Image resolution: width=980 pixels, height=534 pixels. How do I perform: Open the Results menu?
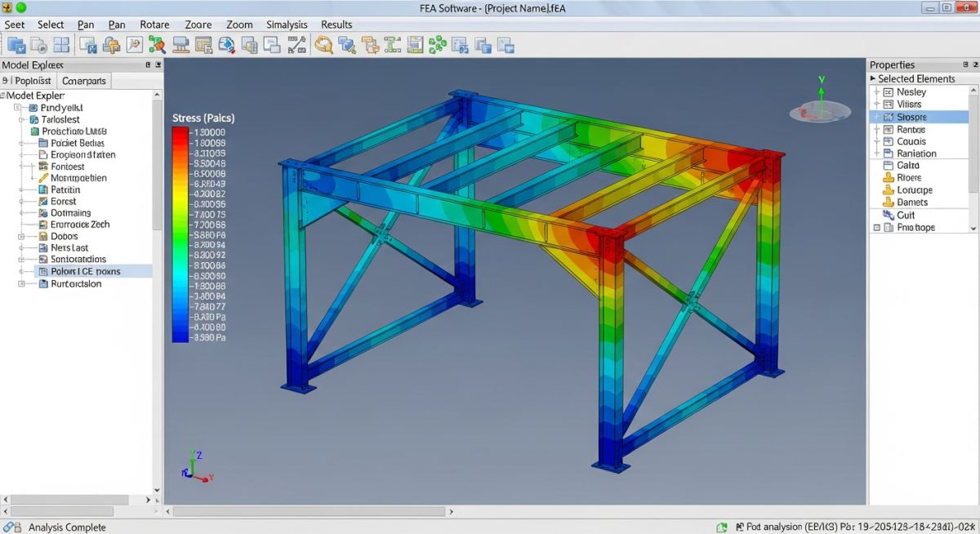(x=336, y=24)
